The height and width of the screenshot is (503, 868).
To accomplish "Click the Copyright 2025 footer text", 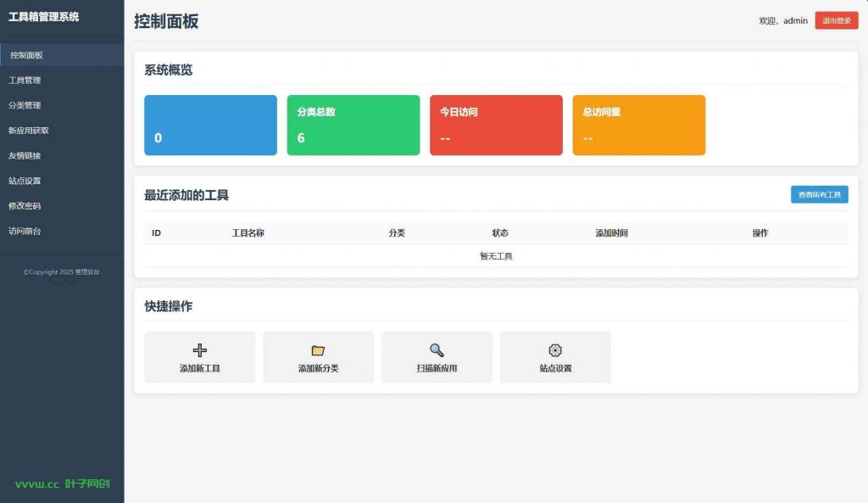I will (x=61, y=272).
